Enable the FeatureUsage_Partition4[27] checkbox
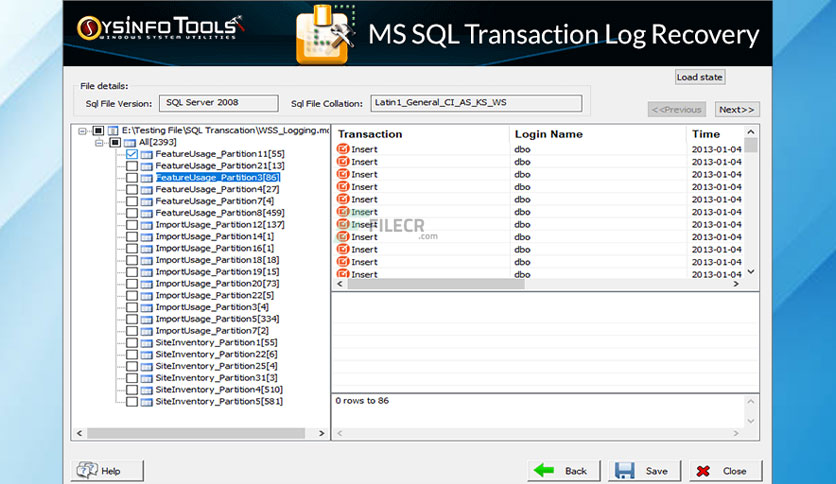 132,189
